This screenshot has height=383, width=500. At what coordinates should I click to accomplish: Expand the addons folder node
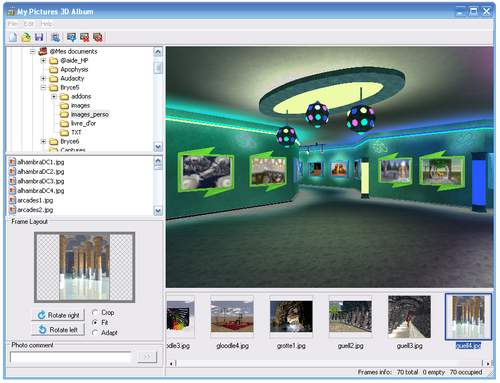click(x=54, y=96)
